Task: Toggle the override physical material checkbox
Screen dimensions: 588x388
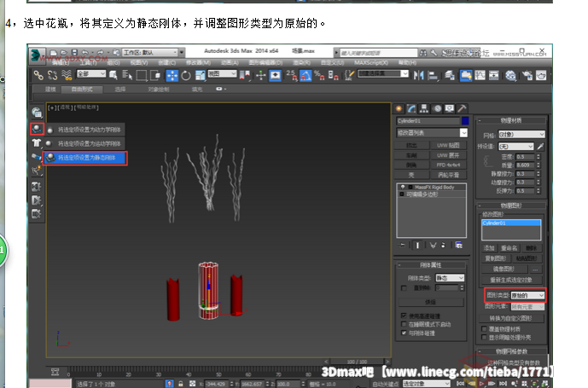Action: click(x=484, y=329)
